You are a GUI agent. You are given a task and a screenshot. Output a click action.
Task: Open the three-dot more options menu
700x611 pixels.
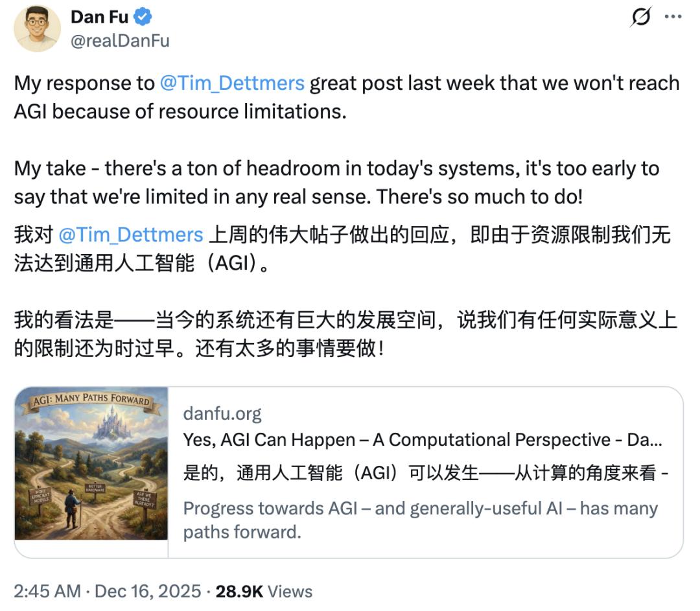pyautogui.click(x=673, y=17)
